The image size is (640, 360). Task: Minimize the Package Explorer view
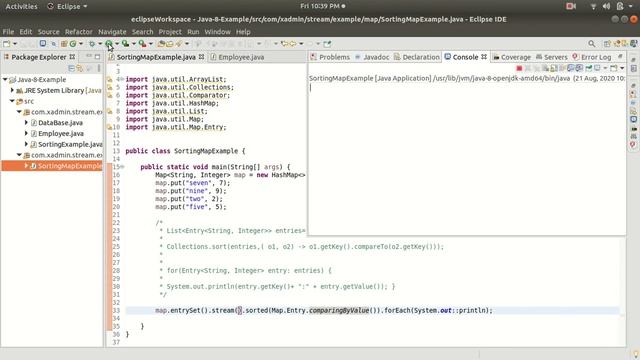(89, 56)
